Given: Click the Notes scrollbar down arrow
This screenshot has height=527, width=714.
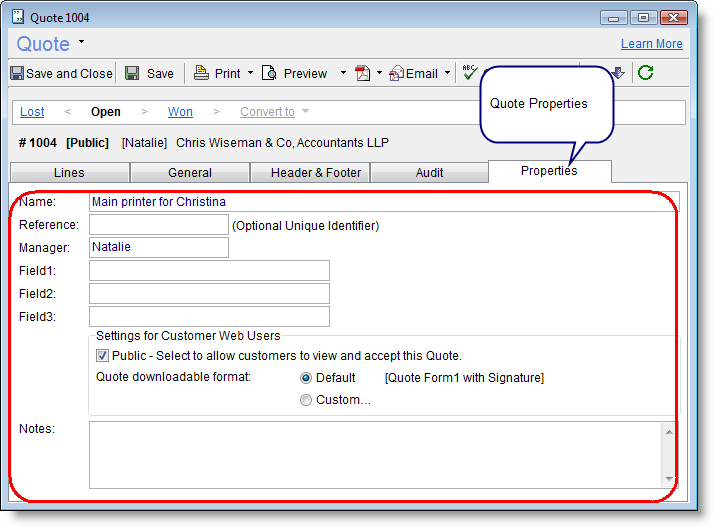Looking at the screenshot, I should (668, 480).
